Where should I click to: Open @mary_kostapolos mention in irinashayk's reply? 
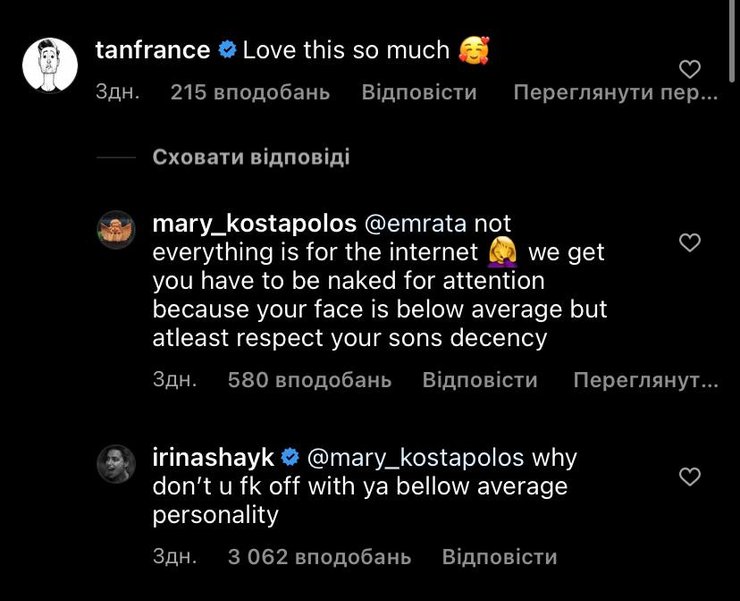415,458
